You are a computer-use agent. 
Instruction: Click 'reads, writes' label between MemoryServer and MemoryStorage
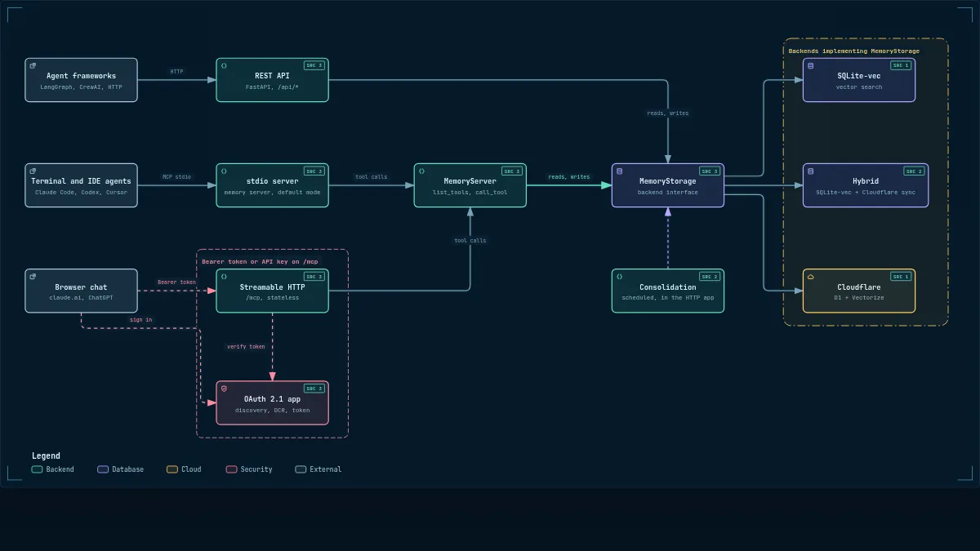pos(568,177)
